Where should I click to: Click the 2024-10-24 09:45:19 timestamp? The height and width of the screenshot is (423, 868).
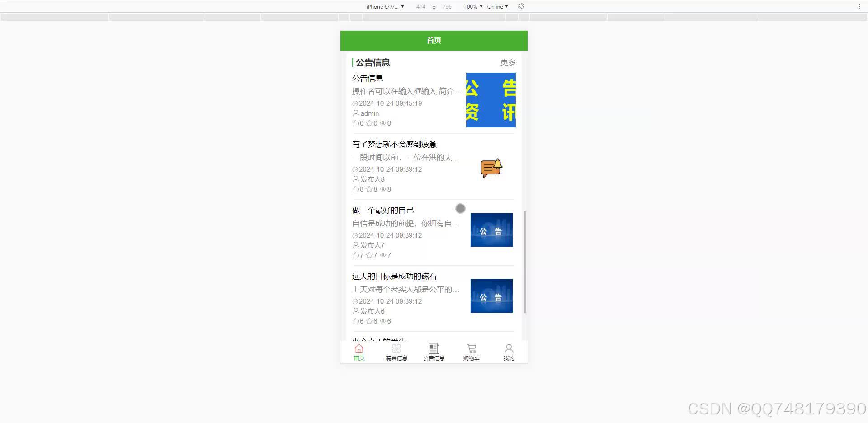click(x=391, y=103)
